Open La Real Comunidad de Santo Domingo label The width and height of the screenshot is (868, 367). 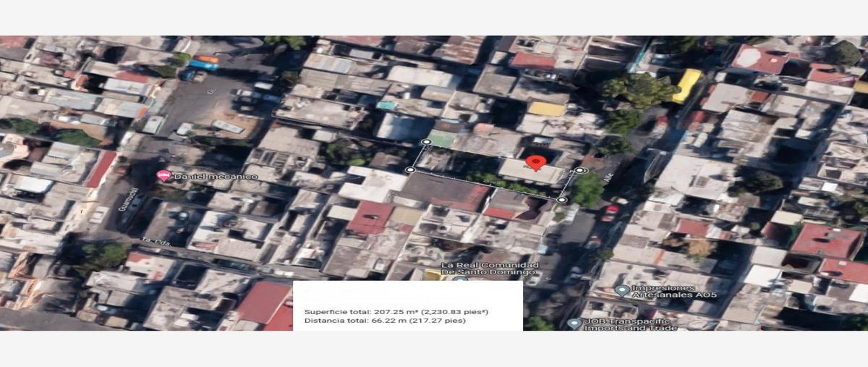click(490, 269)
